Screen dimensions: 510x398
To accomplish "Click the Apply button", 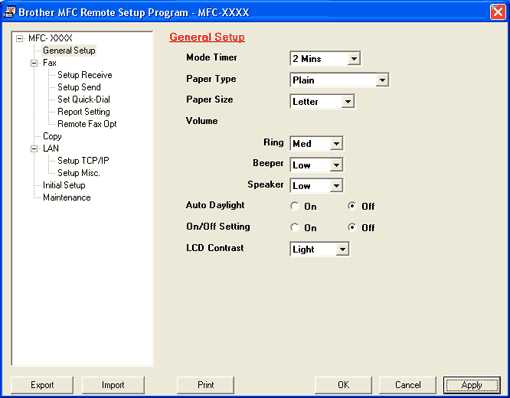I will pos(472,385).
